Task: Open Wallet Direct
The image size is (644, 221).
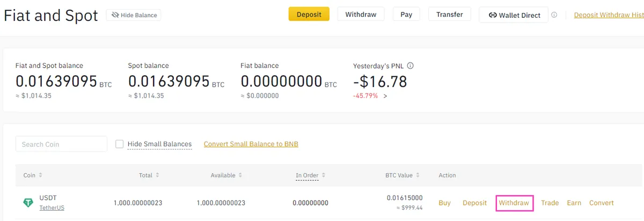Action: pyautogui.click(x=514, y=15)
